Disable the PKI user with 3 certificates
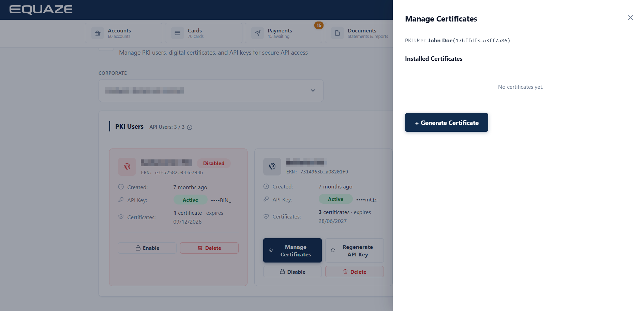The width and height of the screenshot is (644, 311). click(293, 272)
